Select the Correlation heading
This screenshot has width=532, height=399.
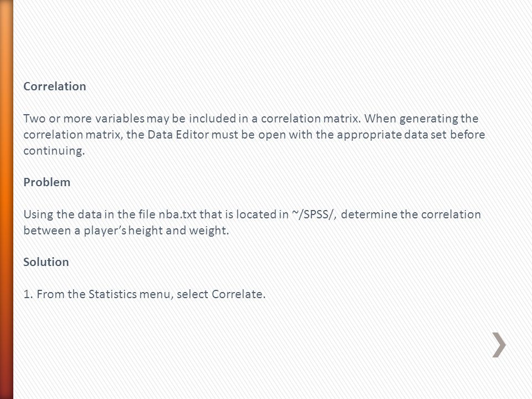coord(55,86)
